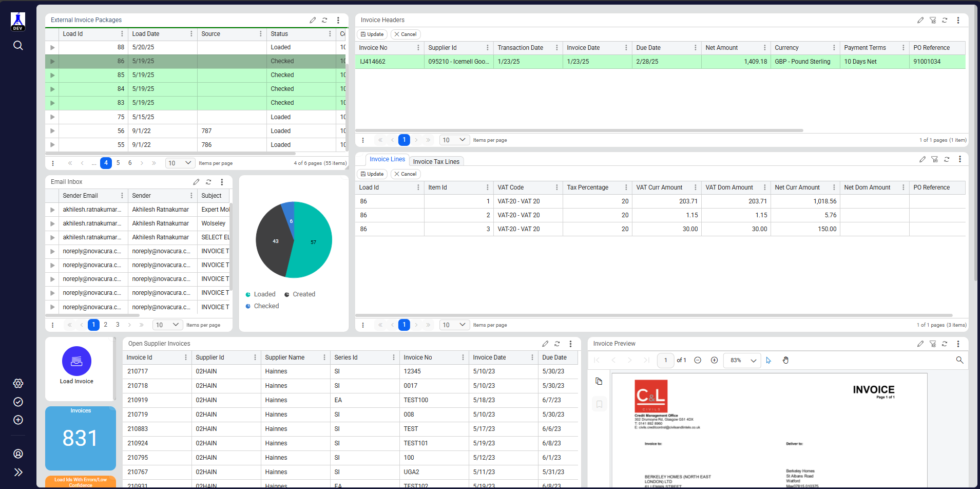Screen dimensions: 980x489
Task: Open settings gear in left sidebar
Action: [18, 383]
